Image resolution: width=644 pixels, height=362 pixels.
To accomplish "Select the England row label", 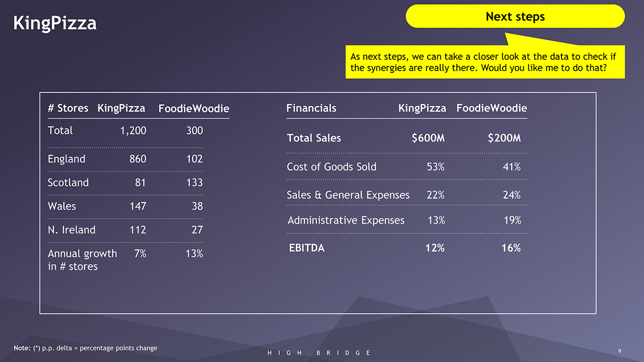I will [x=66, y=159].
